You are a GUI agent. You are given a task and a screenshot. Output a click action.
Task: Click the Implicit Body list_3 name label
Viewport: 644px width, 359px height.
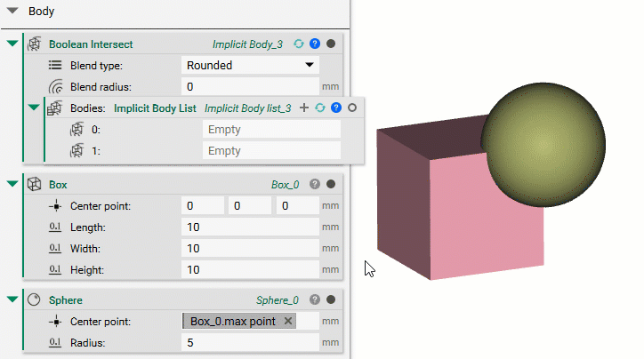(247, 108)
